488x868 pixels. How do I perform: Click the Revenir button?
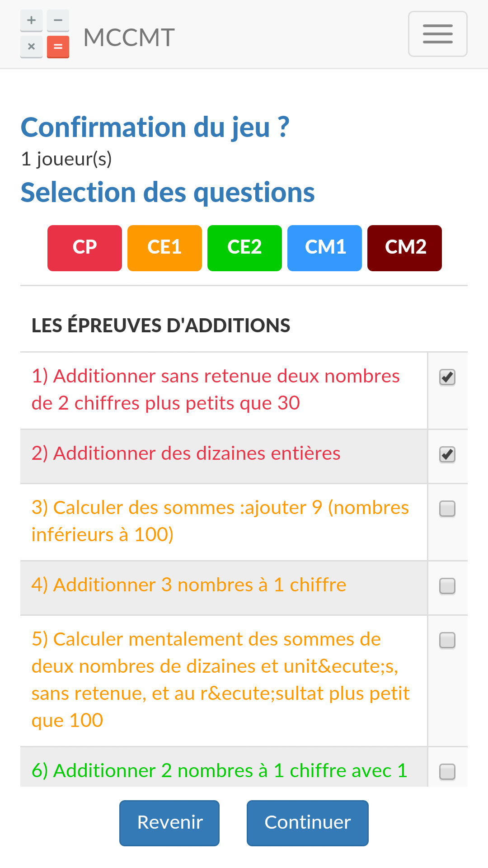tap(169, 823)
